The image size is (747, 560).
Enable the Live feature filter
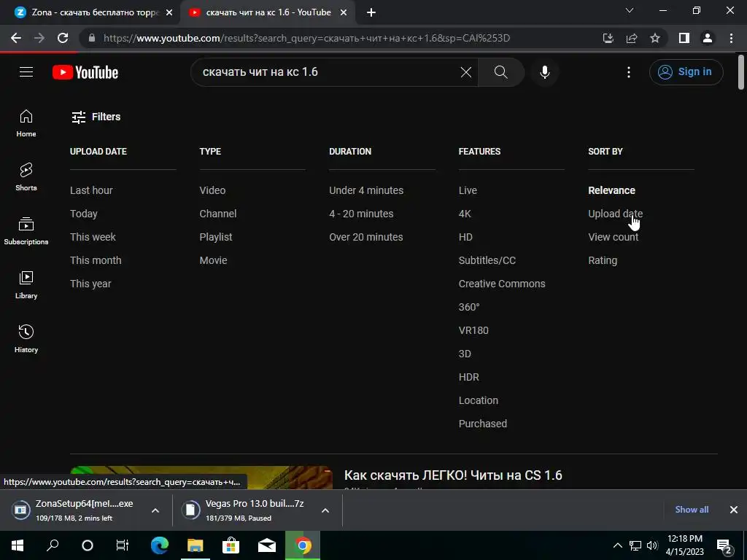click(468, 190)
